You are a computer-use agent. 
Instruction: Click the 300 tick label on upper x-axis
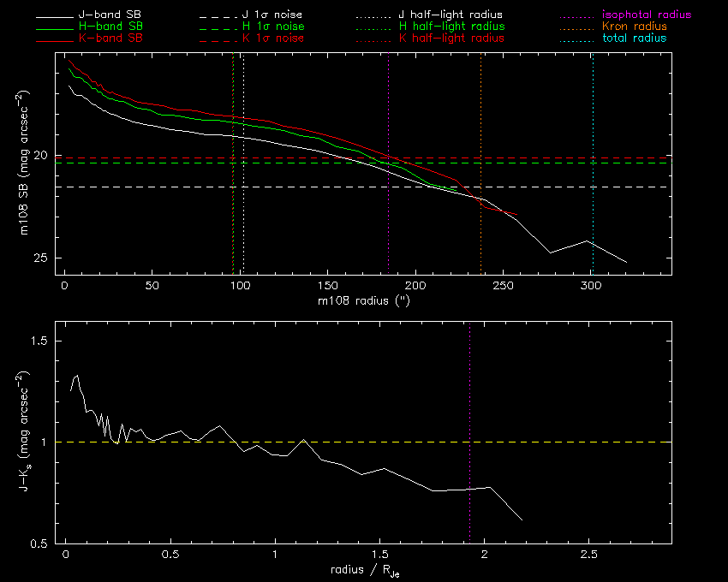590,285
